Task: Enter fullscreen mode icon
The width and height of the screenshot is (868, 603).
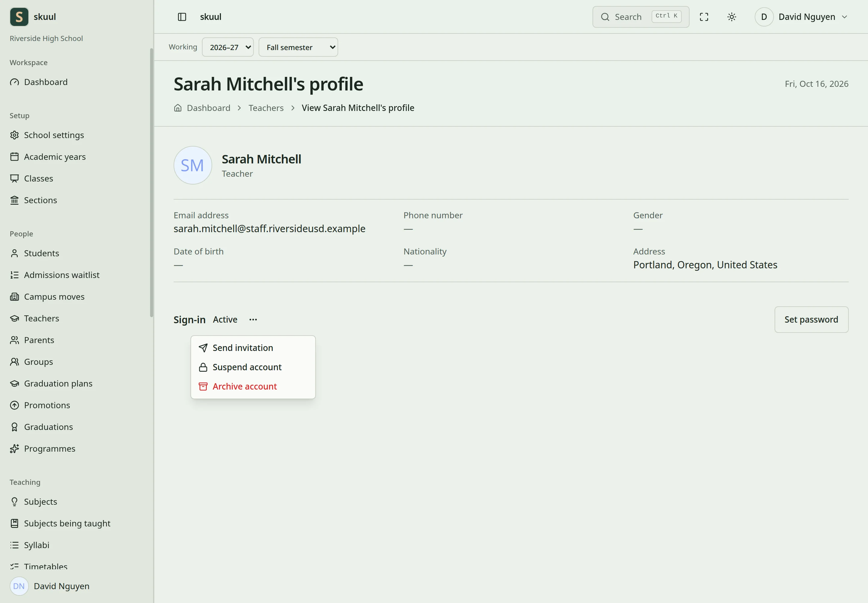Action: (x=704, y=17)
